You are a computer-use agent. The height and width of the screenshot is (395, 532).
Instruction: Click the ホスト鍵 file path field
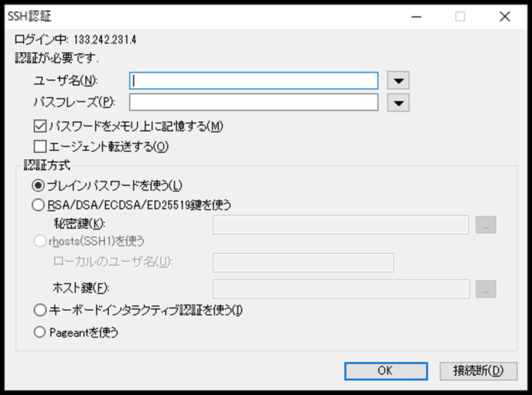point(341,289)
